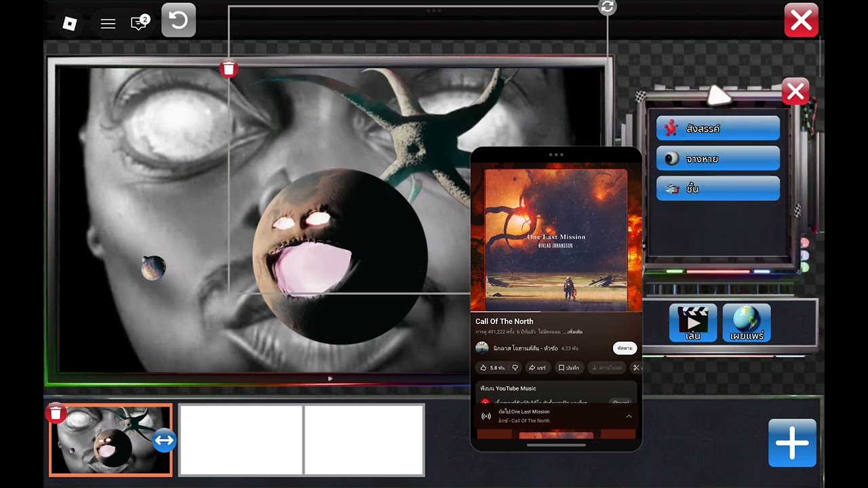Click the layers icon beside ชั้น
Screen dimensions: 868x488
671,189
